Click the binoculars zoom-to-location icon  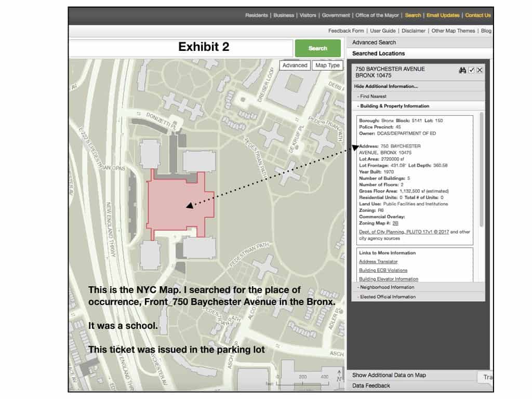(x=462, y=70)
